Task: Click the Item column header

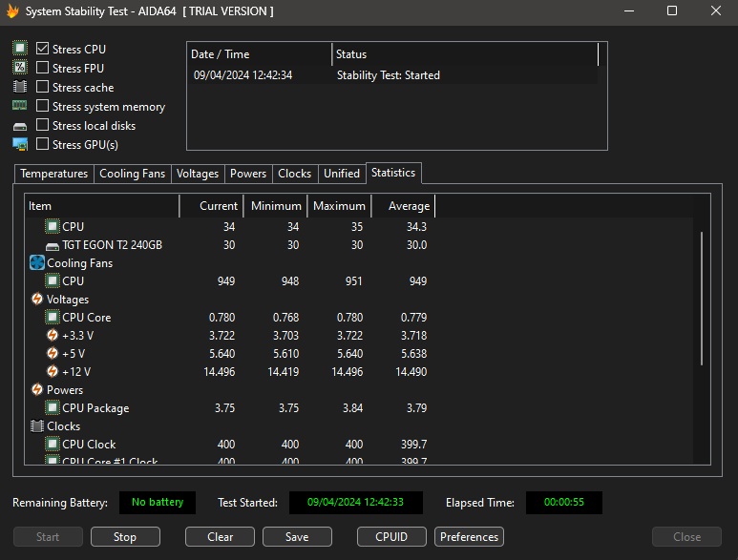Action: coord(101,206)
